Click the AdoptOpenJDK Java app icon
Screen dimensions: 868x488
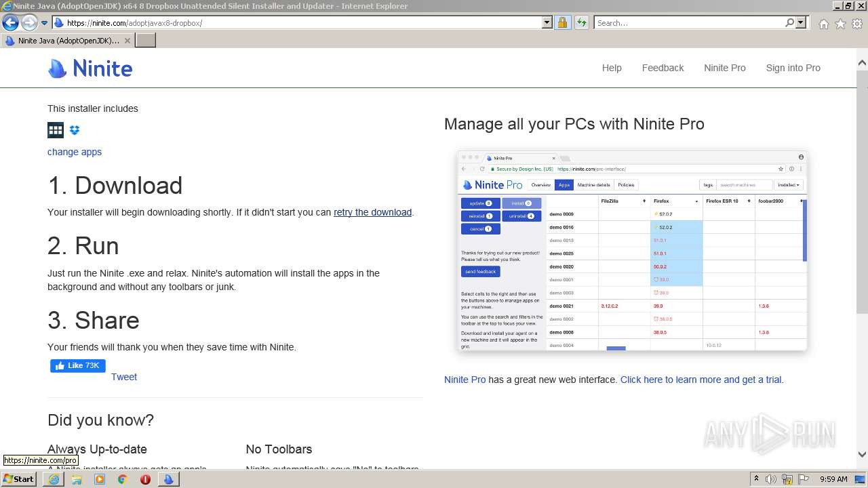[56, 130]
